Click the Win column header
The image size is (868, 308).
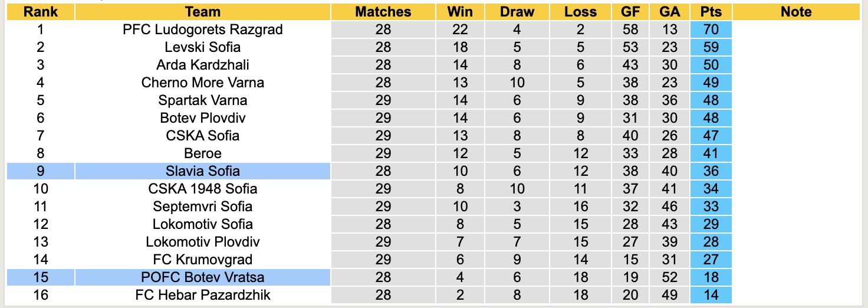point(460,12)
